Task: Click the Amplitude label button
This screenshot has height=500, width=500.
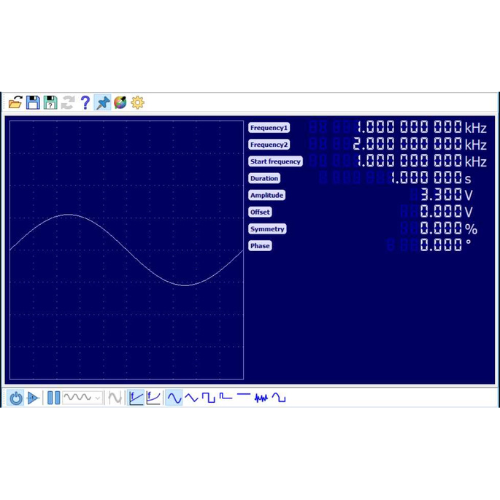Action: pos(267,195)
